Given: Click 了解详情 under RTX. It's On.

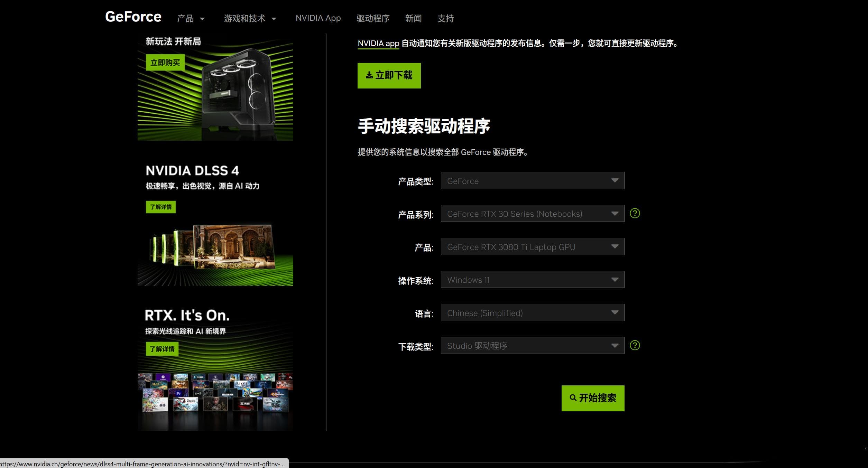Looking at the screenshot, I should 162,349.
